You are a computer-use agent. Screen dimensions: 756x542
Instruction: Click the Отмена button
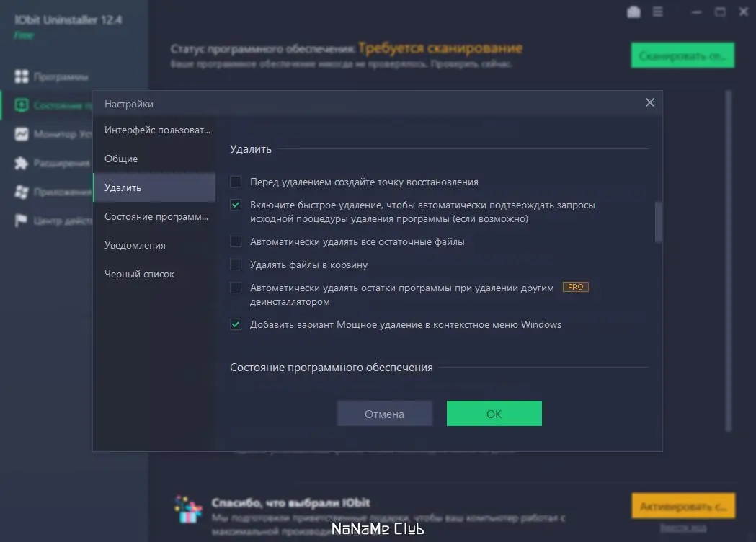pos(384,414)
